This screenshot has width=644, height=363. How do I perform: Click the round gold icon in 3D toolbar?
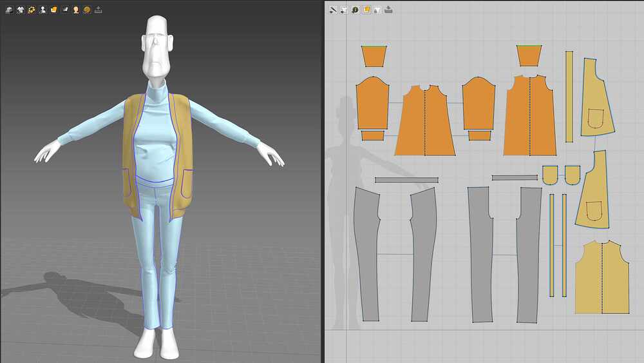[87, 10]
